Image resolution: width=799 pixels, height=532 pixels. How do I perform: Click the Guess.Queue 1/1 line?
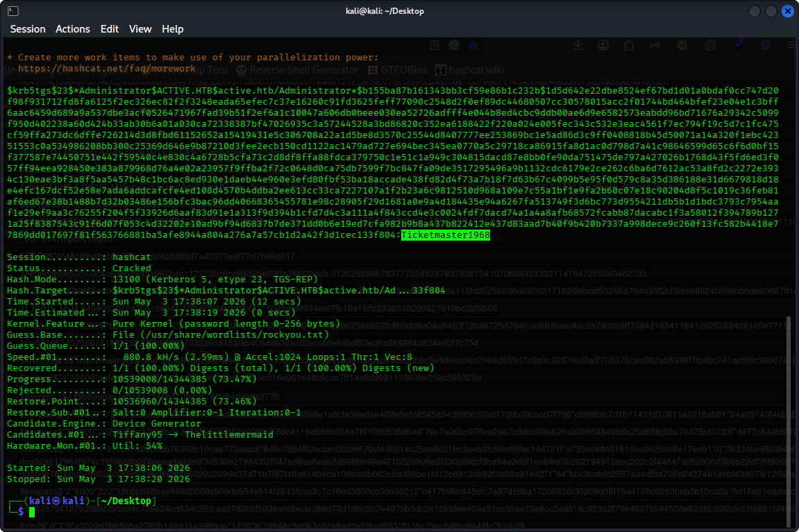96,345
